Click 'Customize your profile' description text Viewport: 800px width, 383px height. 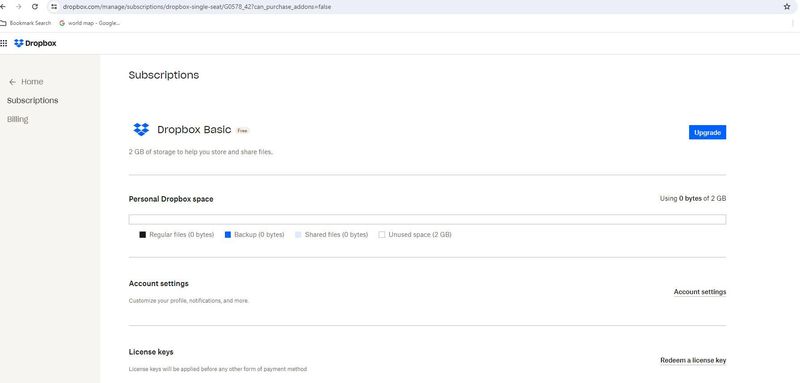pyautogui.click(x=189, y=301)
